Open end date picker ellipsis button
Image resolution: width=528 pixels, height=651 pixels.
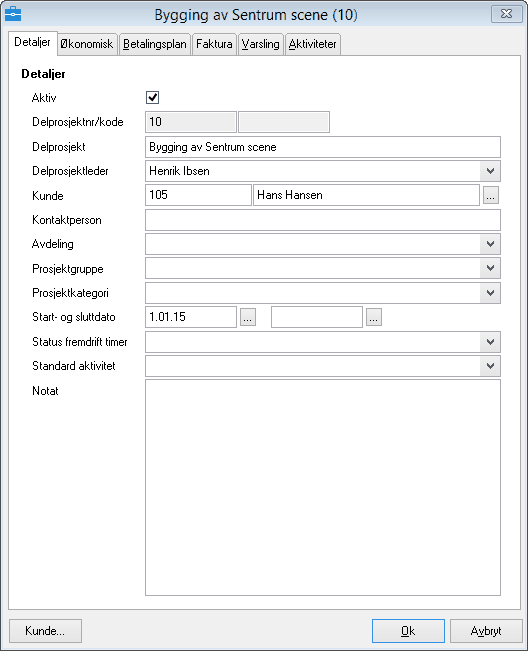coord(374,317)
